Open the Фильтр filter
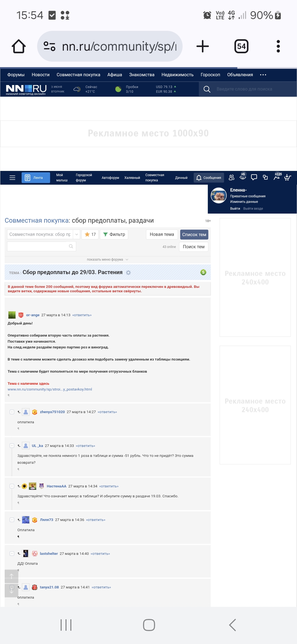 [114, 234]
